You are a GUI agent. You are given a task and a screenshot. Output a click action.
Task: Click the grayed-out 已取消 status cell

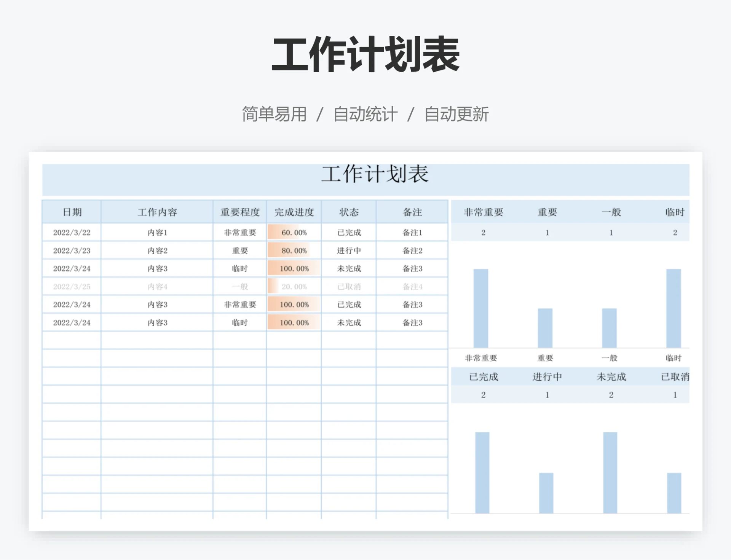point(349,286)
